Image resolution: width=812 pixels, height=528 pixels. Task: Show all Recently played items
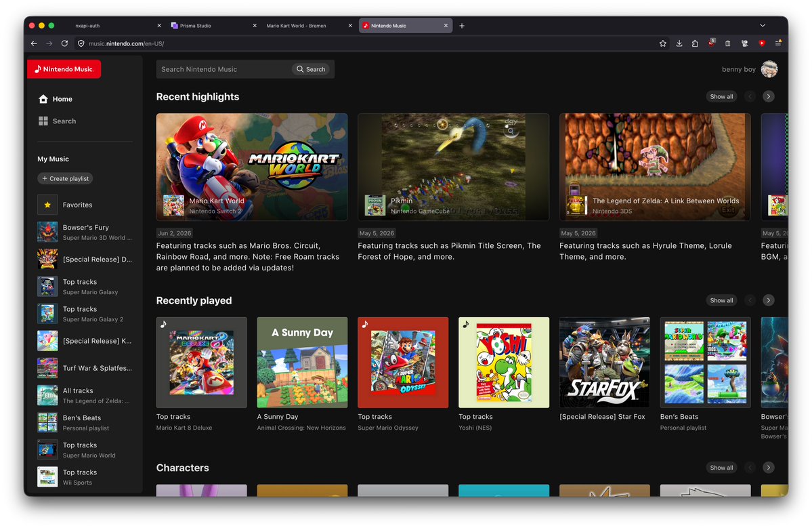pos(721,300)
